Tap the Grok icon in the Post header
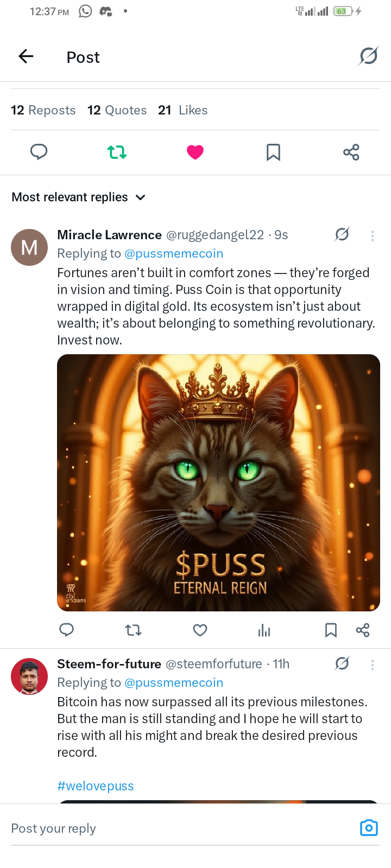 [x=368, y=56]
